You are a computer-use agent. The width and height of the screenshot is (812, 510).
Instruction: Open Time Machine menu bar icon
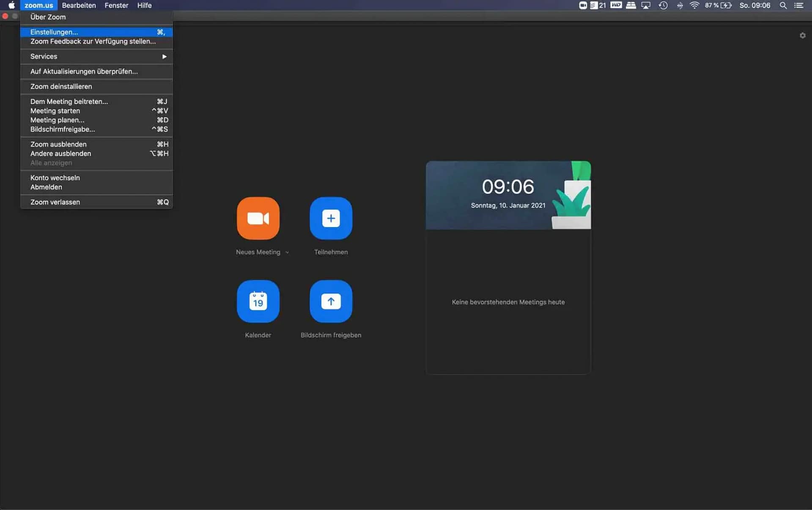663,5
